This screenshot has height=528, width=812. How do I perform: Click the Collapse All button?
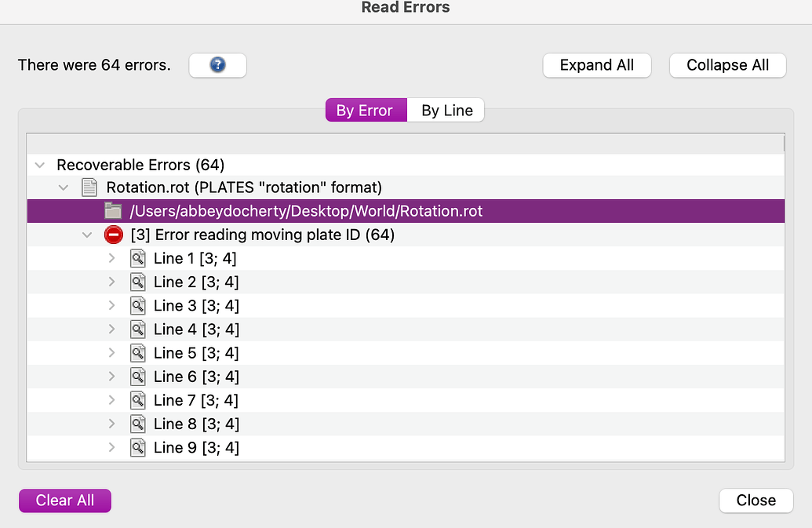727,65
